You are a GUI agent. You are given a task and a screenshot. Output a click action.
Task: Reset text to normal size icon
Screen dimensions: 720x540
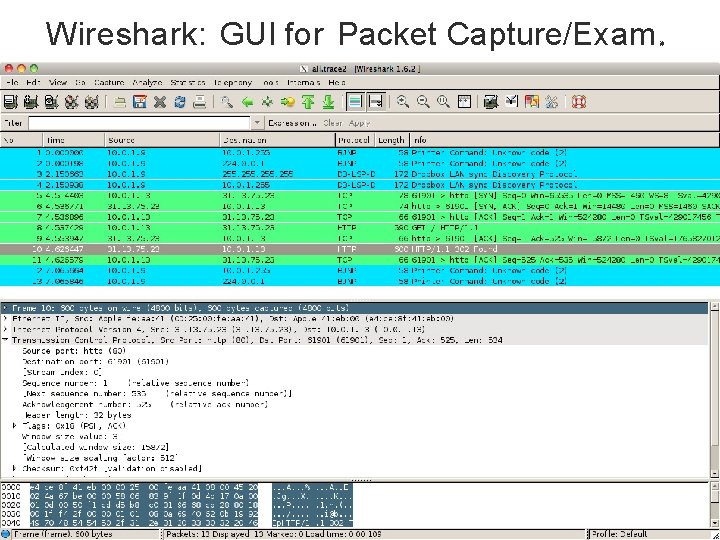coord(444,101)
